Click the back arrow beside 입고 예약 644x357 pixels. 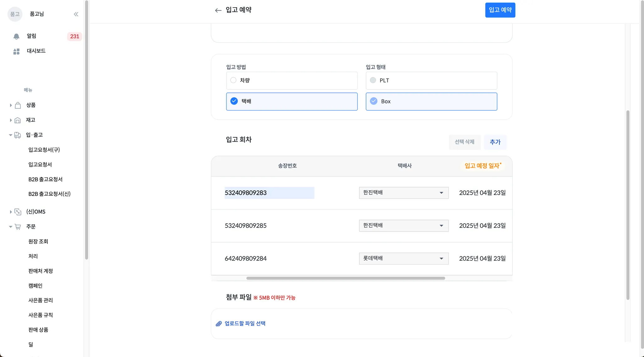click(218, 10)
